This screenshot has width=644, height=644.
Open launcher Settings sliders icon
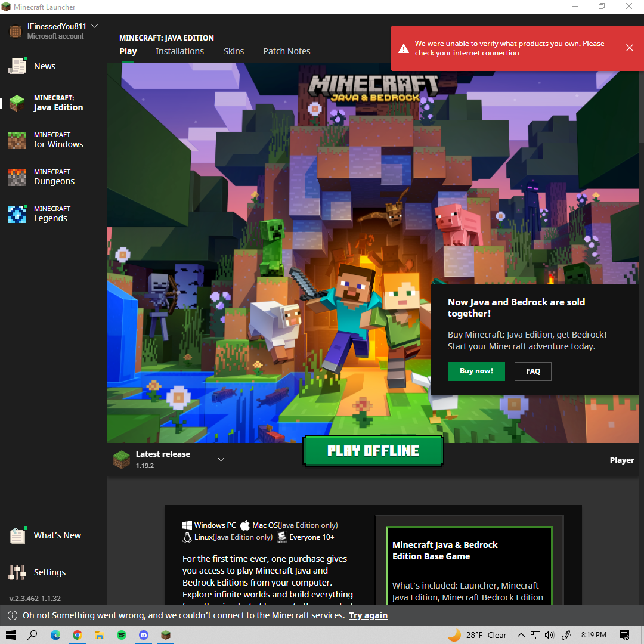[x=17, y=572]
